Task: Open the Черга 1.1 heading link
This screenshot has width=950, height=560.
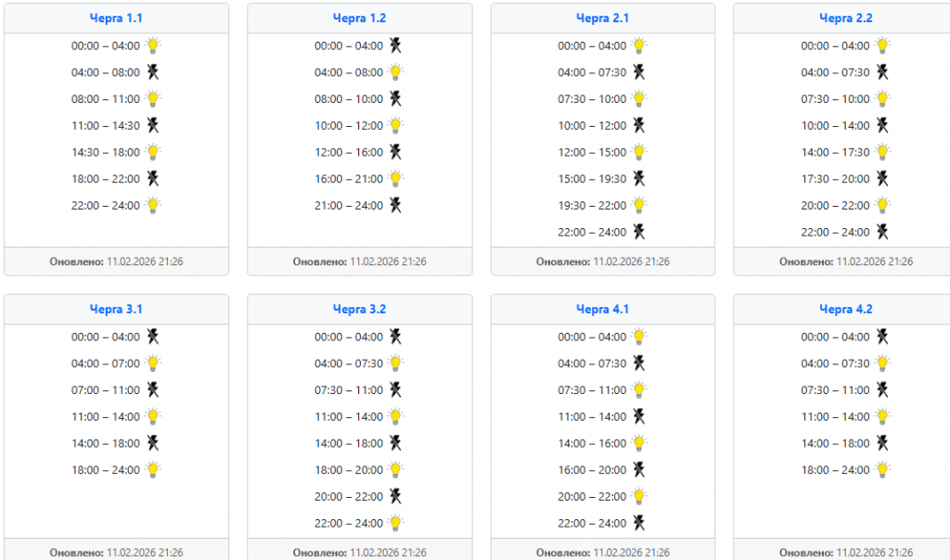Action: click(116, 19)
